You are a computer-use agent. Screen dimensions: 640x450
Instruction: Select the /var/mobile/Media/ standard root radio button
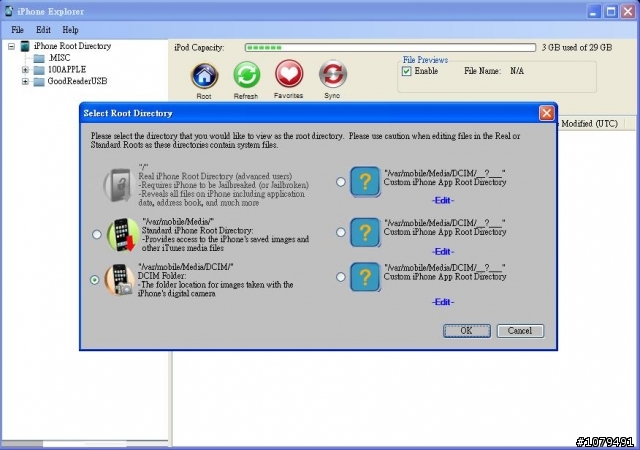click(x=97, y=234)
